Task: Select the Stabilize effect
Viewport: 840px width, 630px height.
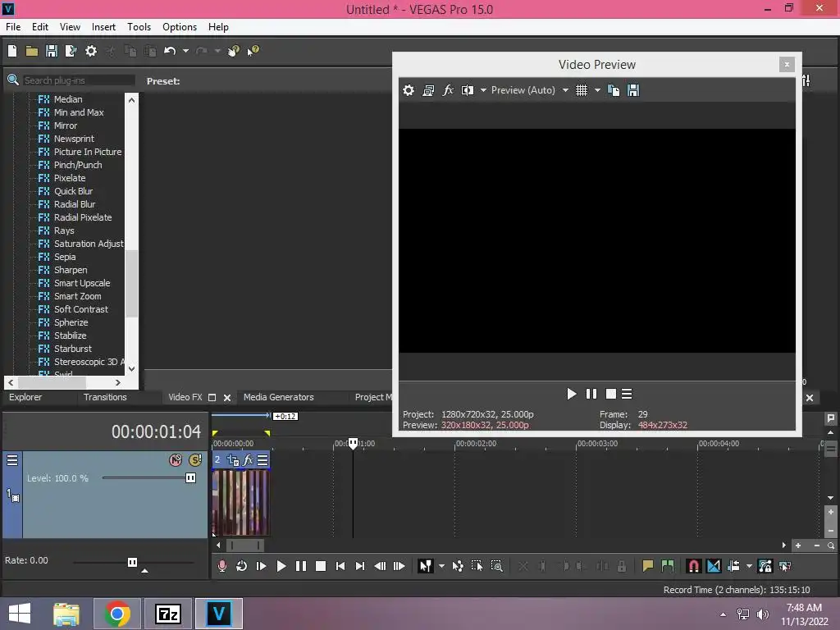Action: pos(70,336)
